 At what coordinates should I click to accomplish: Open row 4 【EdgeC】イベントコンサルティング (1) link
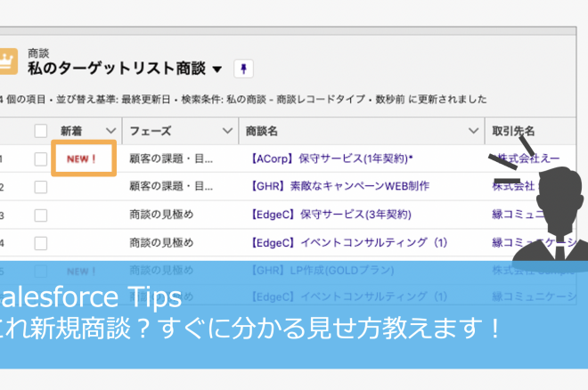click(x=348, y=243)
